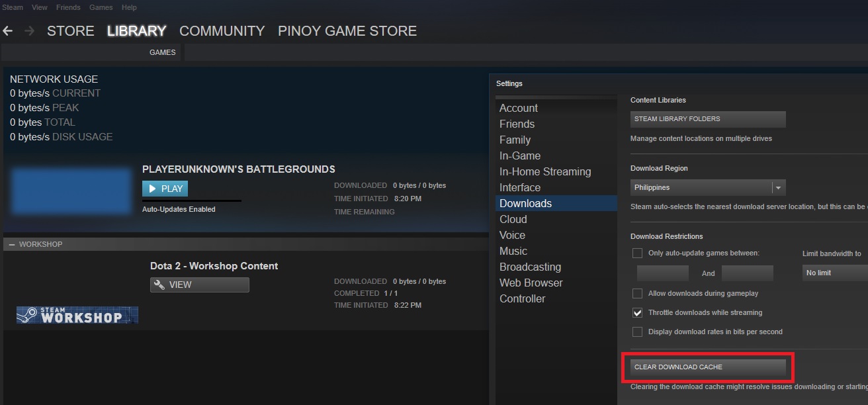Viewport: 868px width, 405px height.
Task: Click the auto-update start time field
Action: (663, 273)
